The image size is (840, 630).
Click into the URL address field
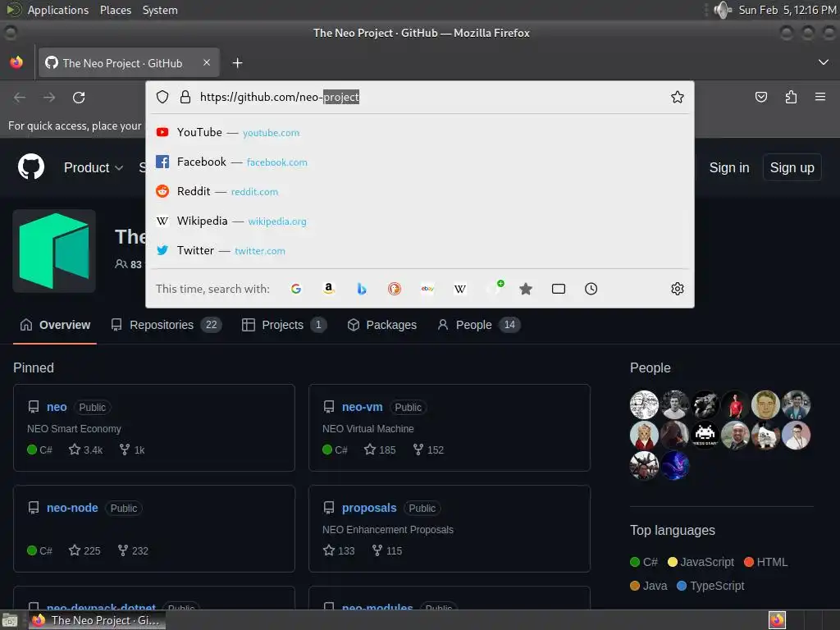coord(431,97)
